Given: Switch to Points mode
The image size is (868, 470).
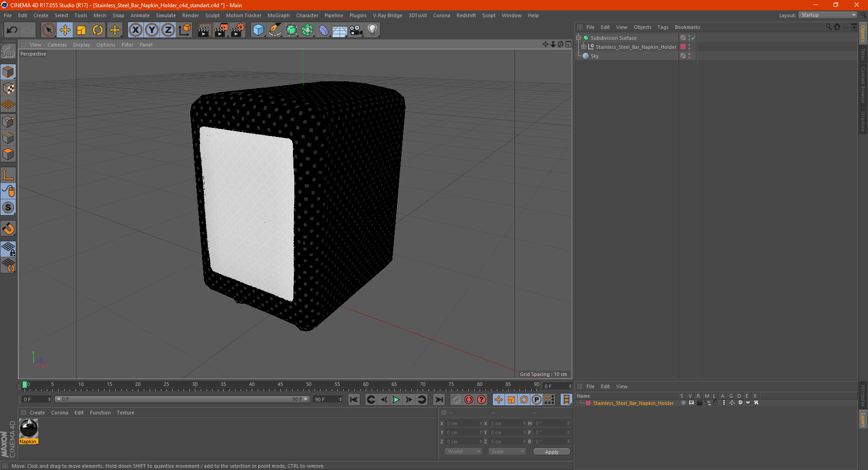Looking at the screenshot, I should coord(9,122).
